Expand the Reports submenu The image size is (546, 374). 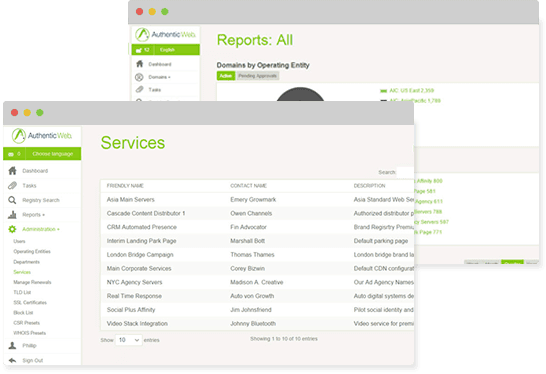pyautogui.click(x=34, y=215)
